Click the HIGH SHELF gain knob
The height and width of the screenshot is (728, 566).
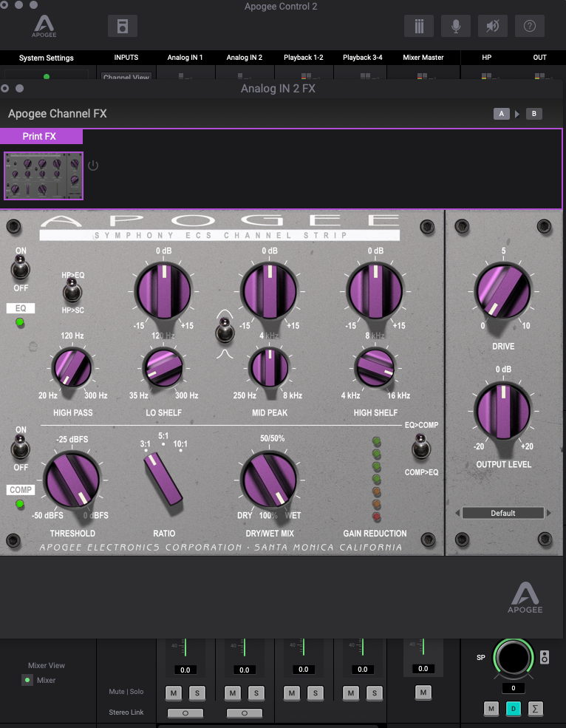point(375,291)
